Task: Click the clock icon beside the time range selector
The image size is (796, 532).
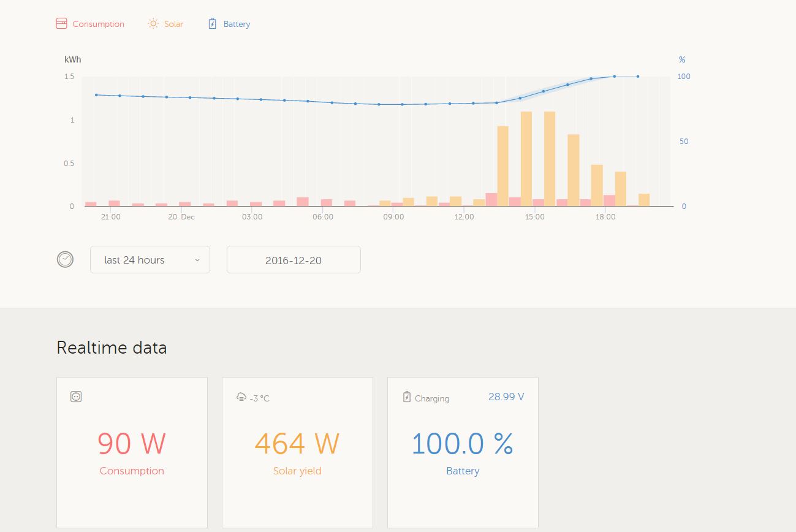Action: [65, 259]
